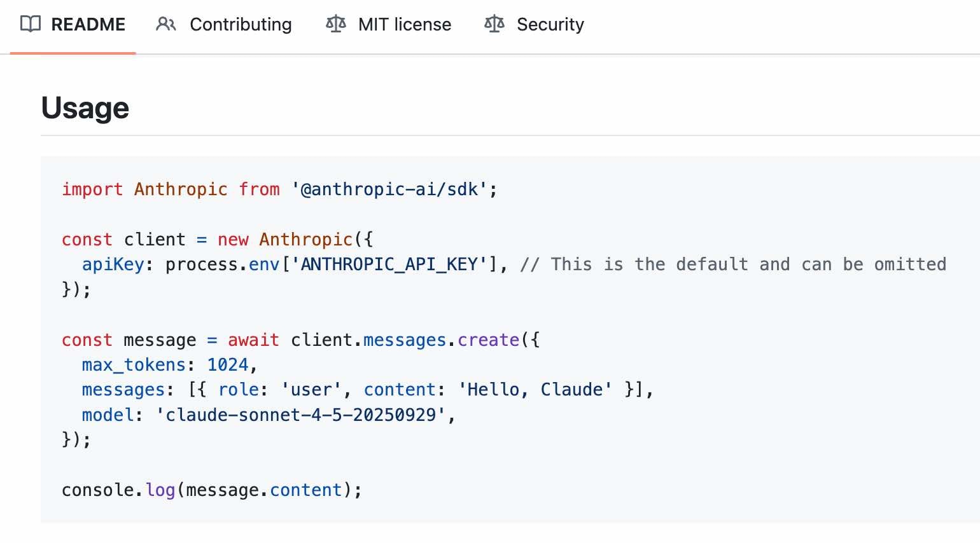Open the Contributing tab label
The height and width of the screenshot is (543, 980).
click(x=241, y=24)
